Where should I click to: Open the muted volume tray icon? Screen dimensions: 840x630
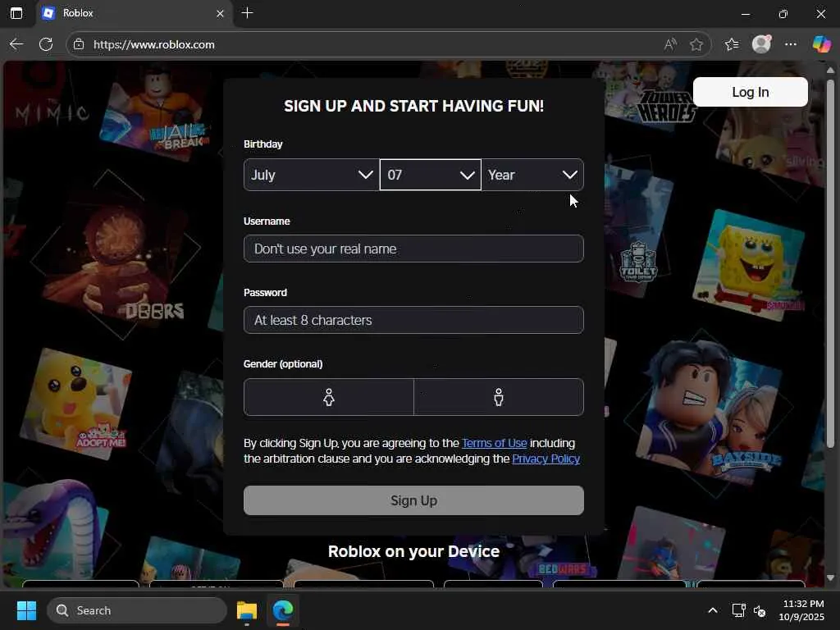tap(760, 610)
